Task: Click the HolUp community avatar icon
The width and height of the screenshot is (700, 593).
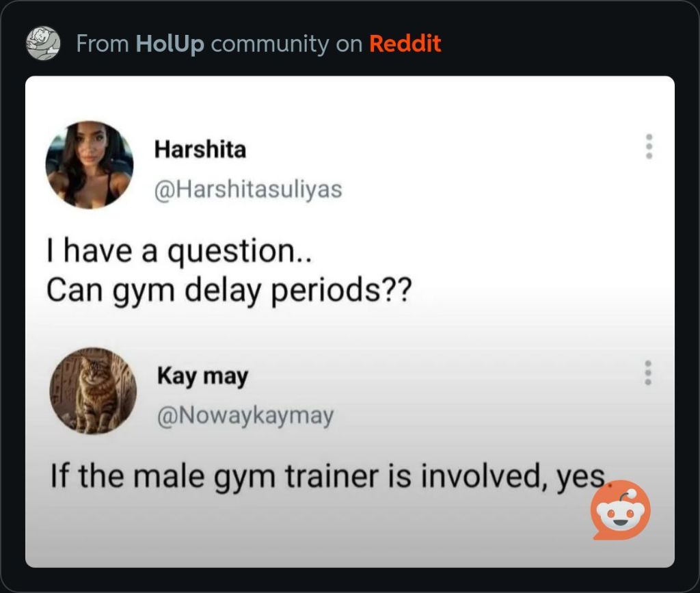Action: pos(43,43)
